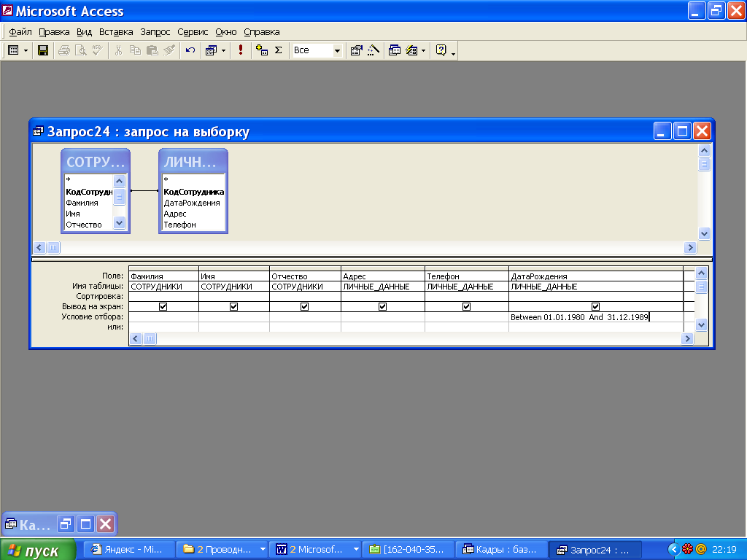The image size is (747, 560).
Task: Uncheck the show checkbox for Имя column
Action: click(234, 307)
